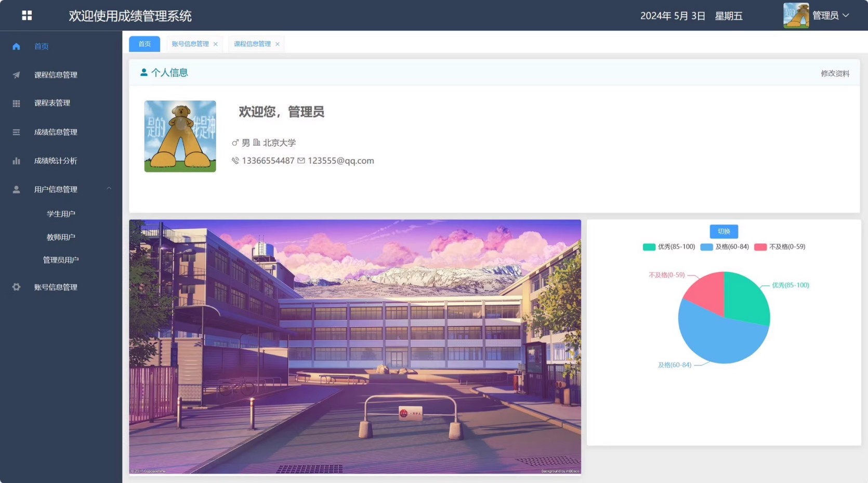Click the grid icon for 课程表管理
This screenshot has height=483, width=868.
point(16,103)
